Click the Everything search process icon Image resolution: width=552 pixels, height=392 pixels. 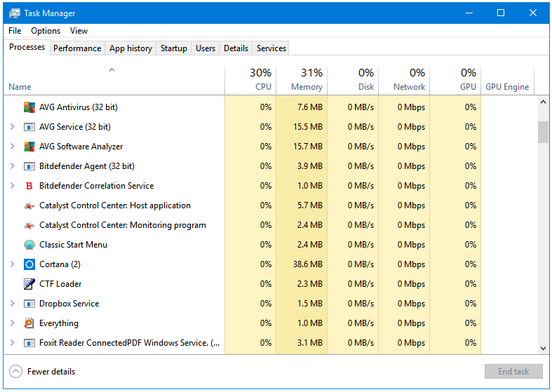pos(29,323)
